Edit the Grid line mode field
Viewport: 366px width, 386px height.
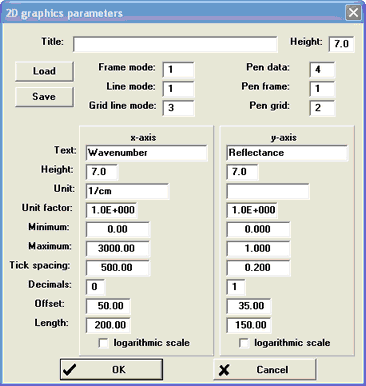coord(178,108)
